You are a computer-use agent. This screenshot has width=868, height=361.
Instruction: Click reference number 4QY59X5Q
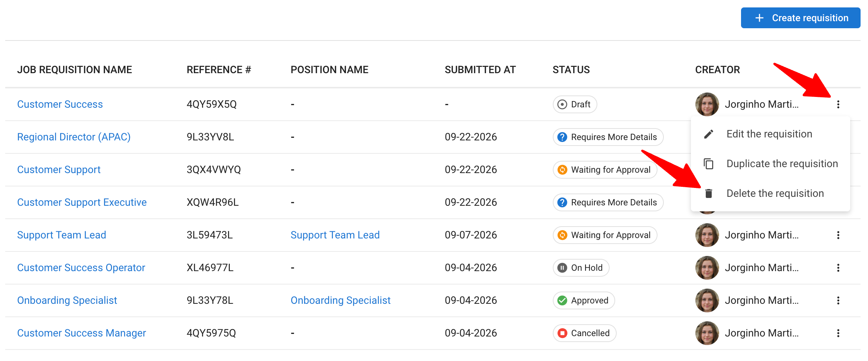[212, 104]
